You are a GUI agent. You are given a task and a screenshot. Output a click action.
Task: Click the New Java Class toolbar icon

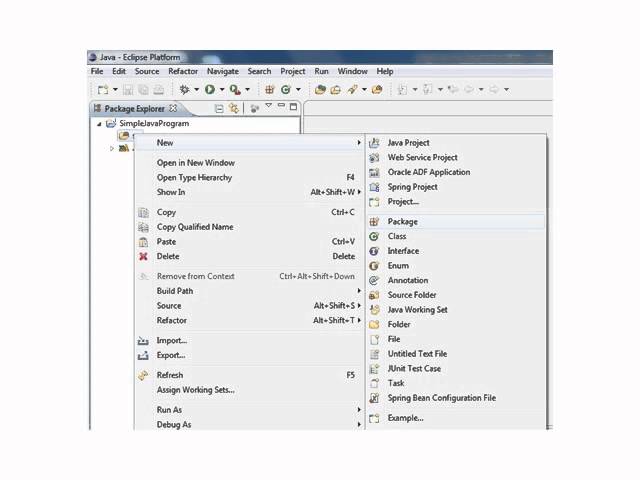point(286,89)
